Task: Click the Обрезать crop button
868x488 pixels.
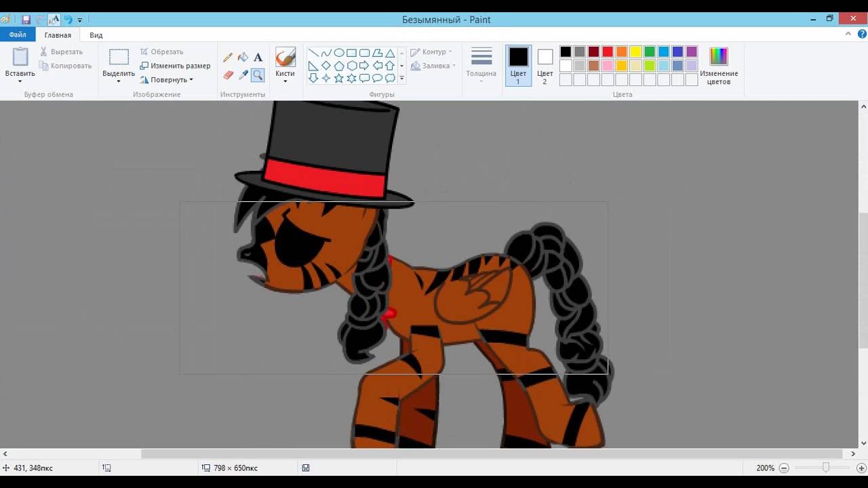Action: point(161,52)
